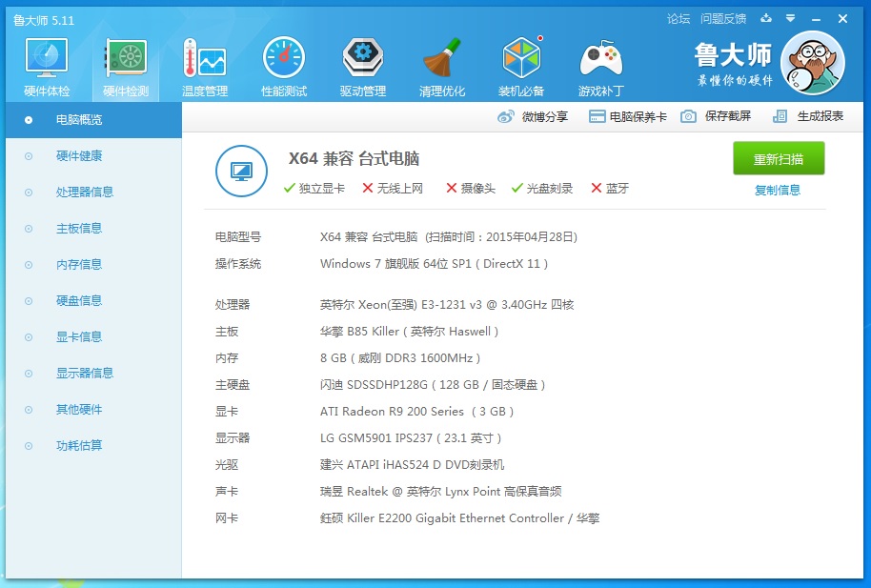Click the 瑞昱 Realtek sound card value
This screenshot has height=588, width=871.
click(440, 492)
